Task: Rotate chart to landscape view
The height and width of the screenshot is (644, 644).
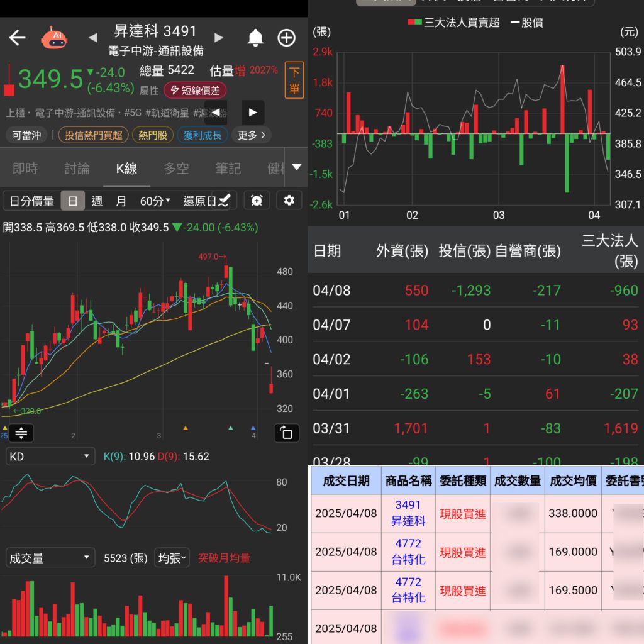Action: point(286,433)
